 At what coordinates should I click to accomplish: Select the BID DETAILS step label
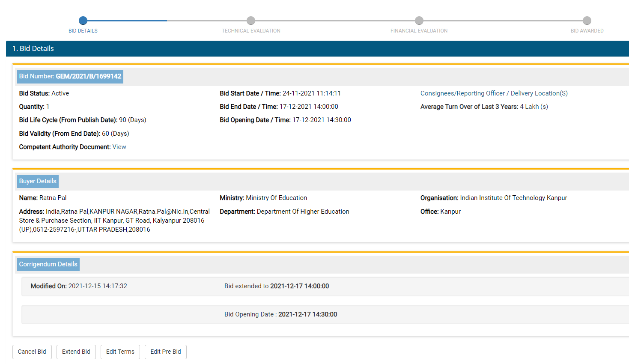pyautogui.click(x=83, y=31)
